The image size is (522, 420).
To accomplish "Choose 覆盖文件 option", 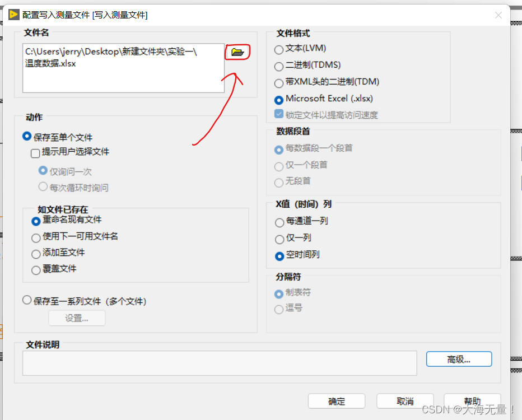I will pyautogui.click(x=36, y=270).
